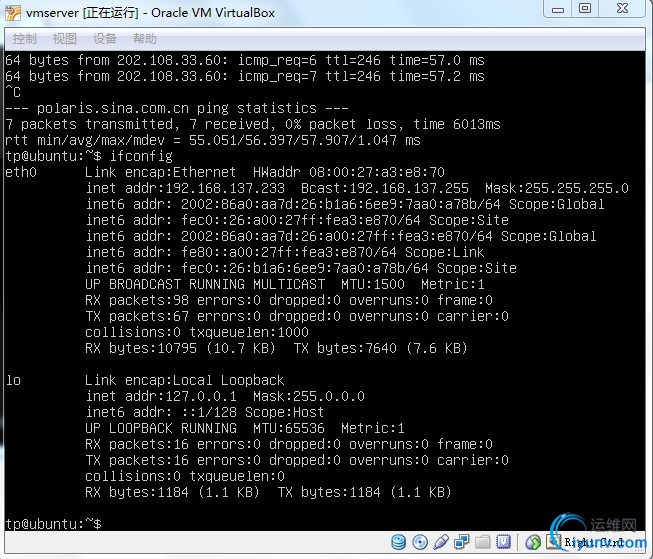Open the 控制 menu
This screenshot has height=559, width=653.
25,39
